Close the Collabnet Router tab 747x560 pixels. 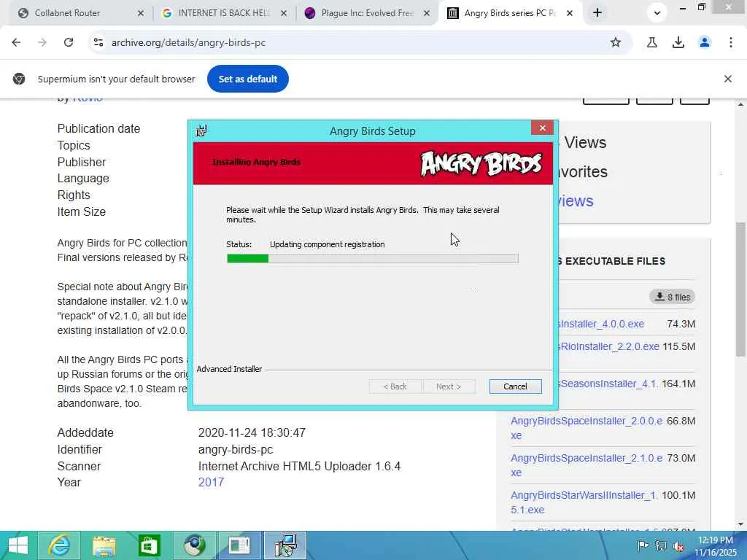point(141,13)
